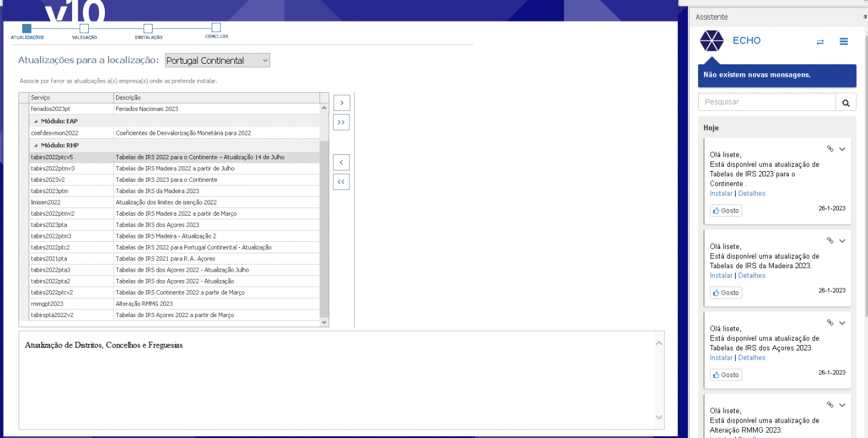
Task: Go to the Validação wizard step
Action: point(84,29)
